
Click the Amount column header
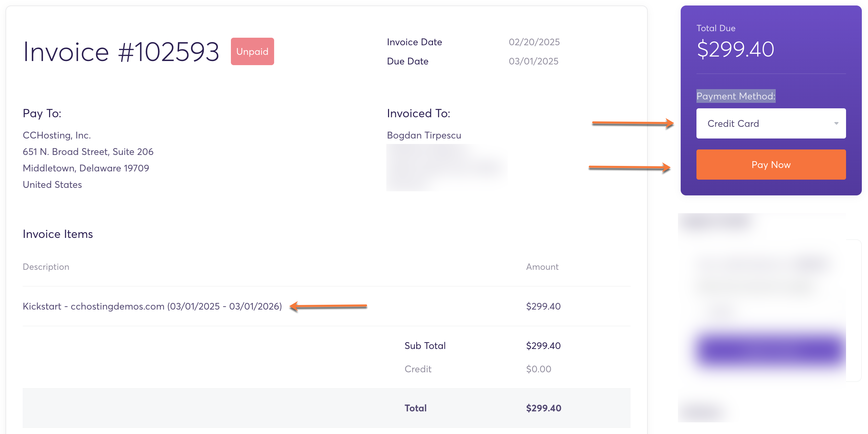pos(542,267)
